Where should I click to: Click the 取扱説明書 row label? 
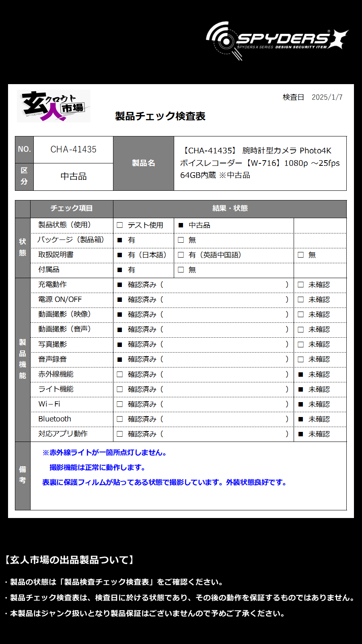tap(56, 254)
